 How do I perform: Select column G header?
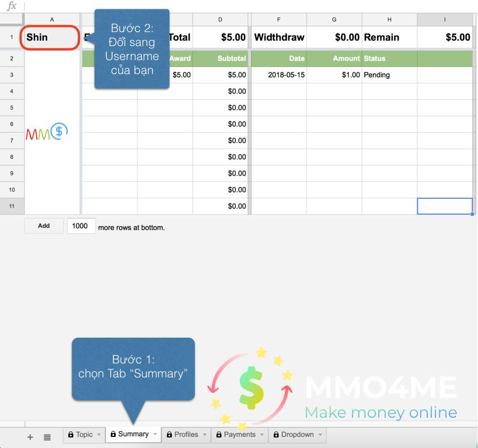(334, 19)
